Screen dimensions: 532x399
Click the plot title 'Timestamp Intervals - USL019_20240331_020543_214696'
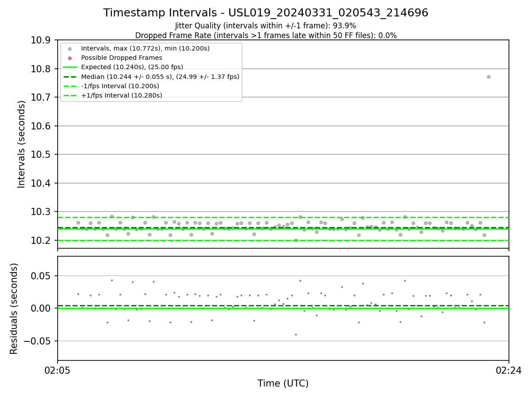[266, 13]
